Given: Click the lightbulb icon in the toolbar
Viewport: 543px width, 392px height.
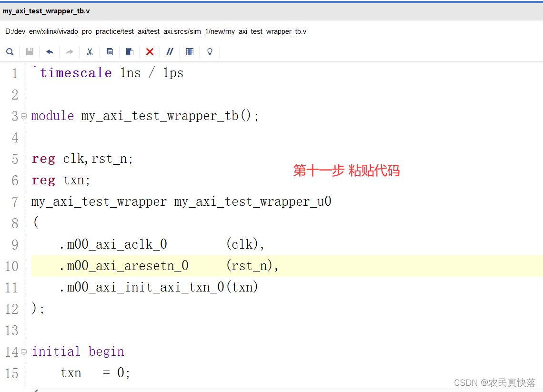Looking at the screenshot, I should (210, 52).
